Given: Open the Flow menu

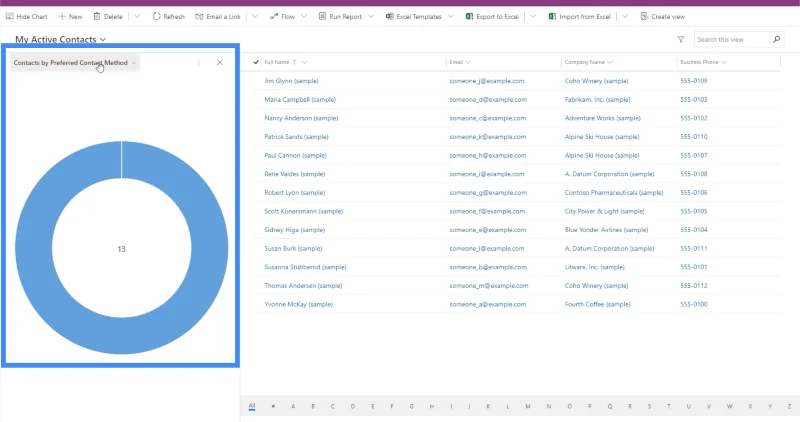Looking at the screenshot, I should pos(288,16).
